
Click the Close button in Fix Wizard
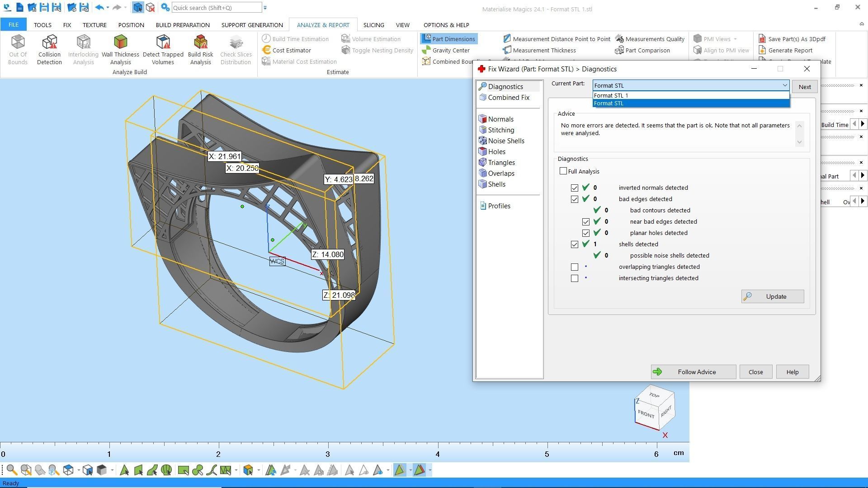click(x=756, y=372)
